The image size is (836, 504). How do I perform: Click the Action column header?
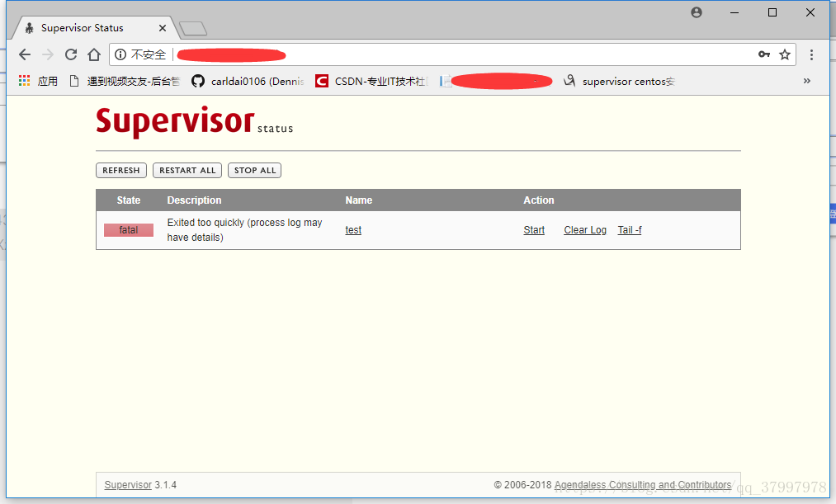coord(539,200)
